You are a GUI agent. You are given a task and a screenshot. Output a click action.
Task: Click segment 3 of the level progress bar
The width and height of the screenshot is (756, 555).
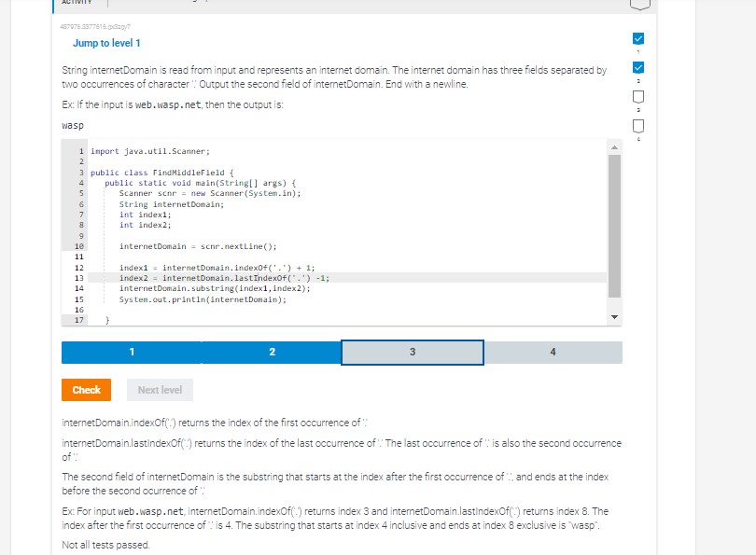[412, 353]
